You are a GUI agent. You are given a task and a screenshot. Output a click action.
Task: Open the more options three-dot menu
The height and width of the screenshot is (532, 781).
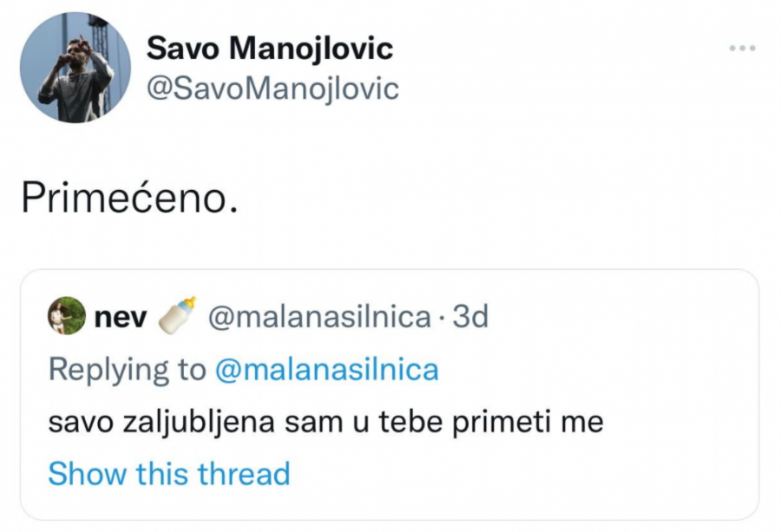[742, 48]
